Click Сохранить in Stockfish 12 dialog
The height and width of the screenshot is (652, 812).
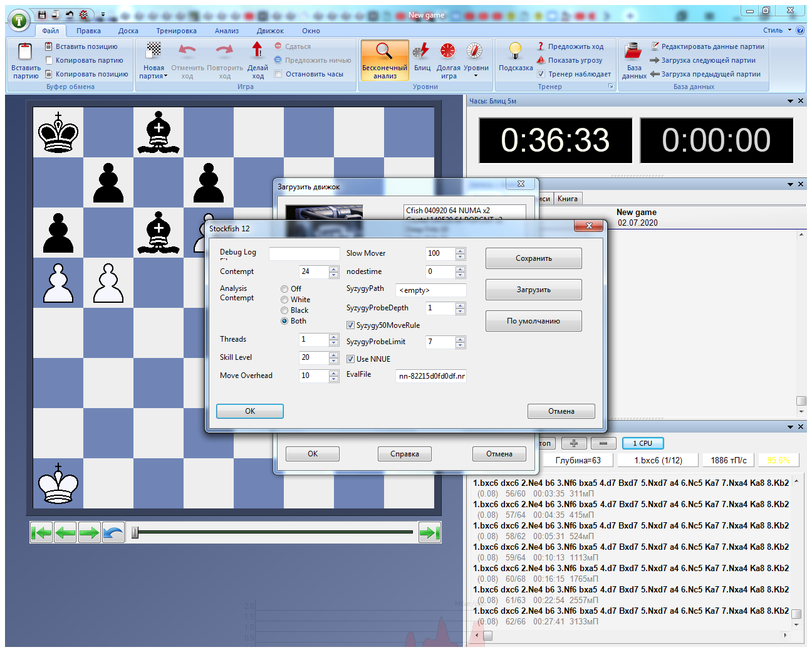click(x=533, y=258)
